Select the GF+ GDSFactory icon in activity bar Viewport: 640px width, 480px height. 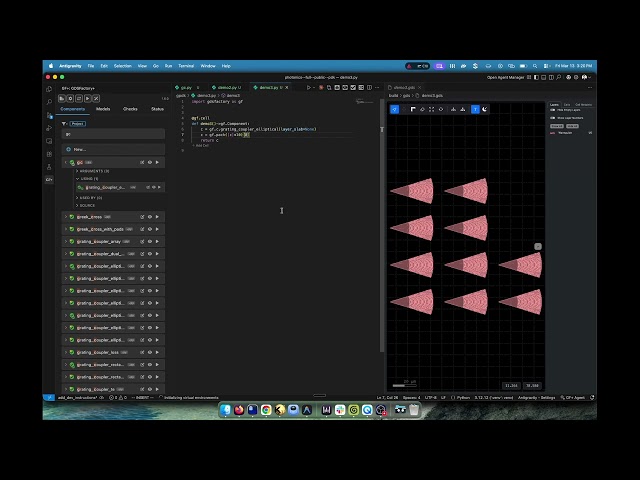(49, 180)
